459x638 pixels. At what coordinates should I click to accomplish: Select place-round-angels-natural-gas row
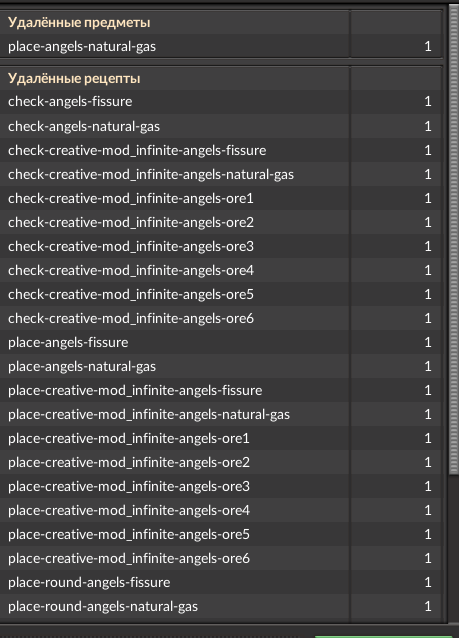(x=221, y=606)
